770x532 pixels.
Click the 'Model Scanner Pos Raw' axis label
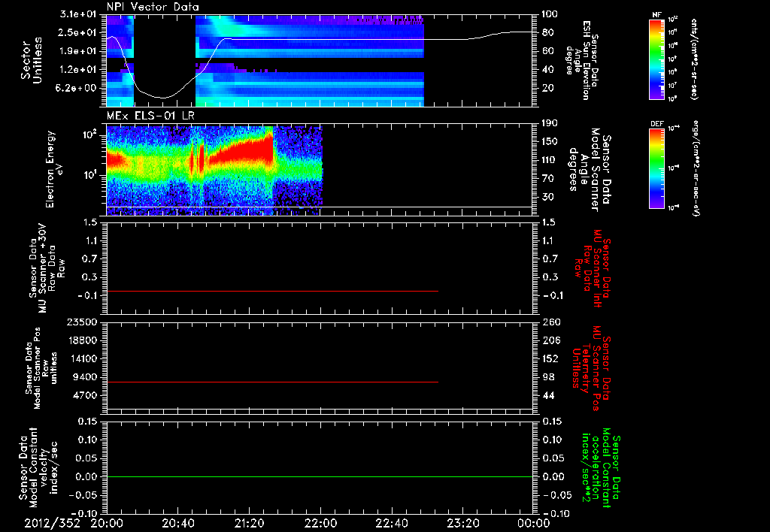tap(41, 368)
